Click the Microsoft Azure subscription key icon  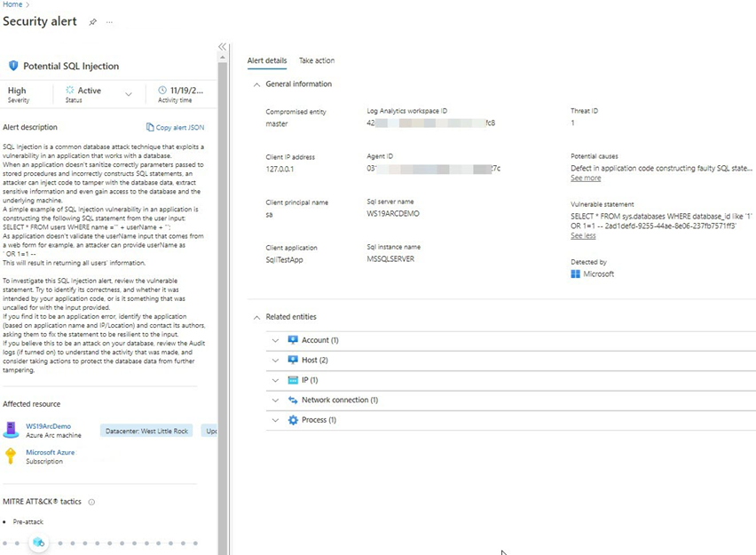point(11,456)
